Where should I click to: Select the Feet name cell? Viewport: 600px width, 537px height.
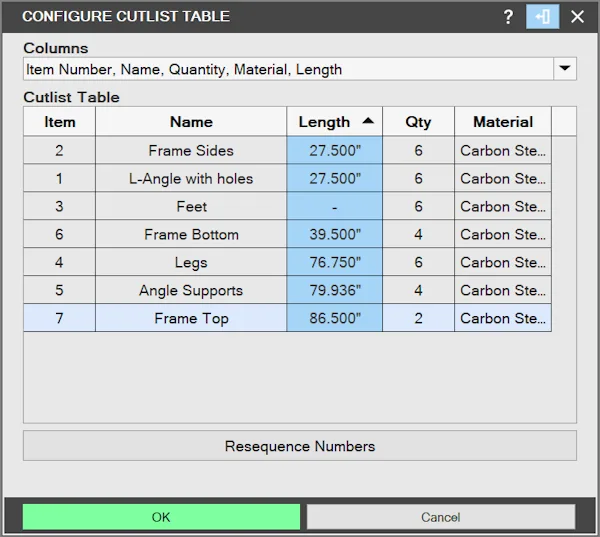191,206
